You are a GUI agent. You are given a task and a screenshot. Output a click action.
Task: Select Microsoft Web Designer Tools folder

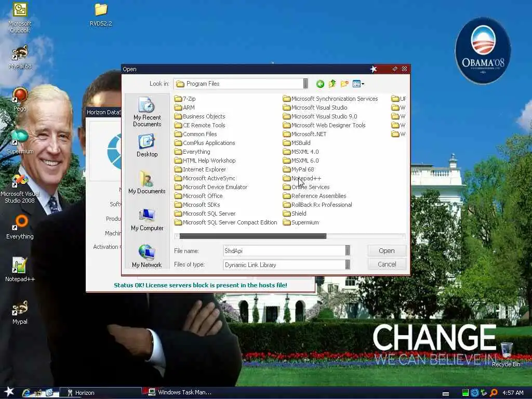(x=324, y=125)
